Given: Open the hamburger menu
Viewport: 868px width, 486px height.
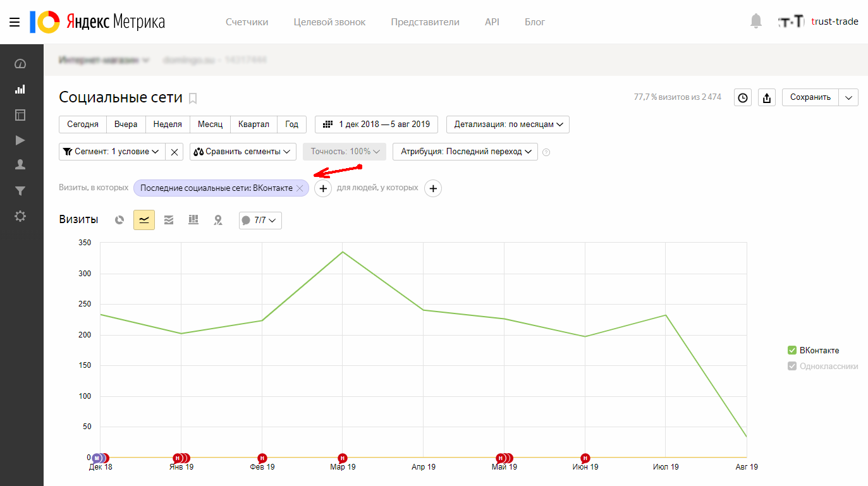Looking at the screenshot, I should coord(15,22).
